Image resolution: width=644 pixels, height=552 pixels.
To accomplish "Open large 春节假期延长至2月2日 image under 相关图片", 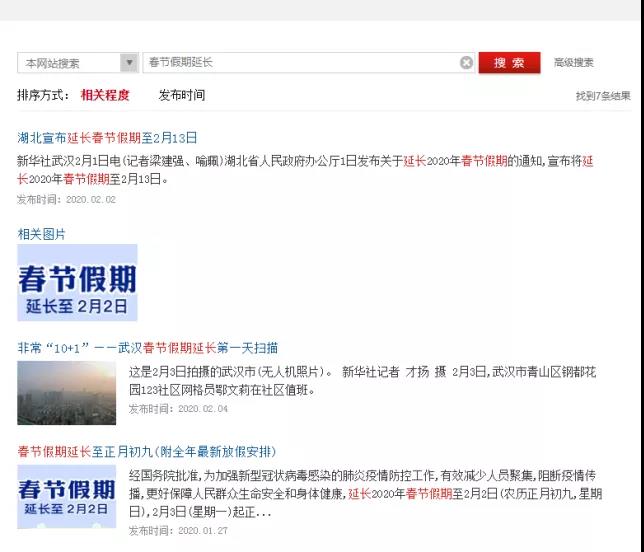I will point(77,283).
